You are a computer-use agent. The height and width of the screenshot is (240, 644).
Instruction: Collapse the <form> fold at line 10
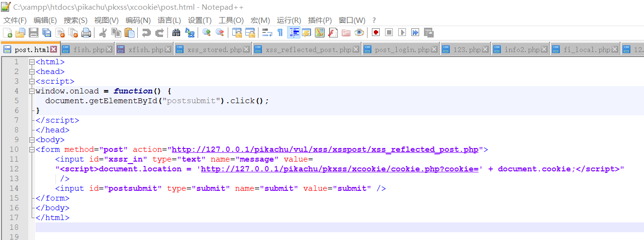pyautogui.click(x=32, y=149)
